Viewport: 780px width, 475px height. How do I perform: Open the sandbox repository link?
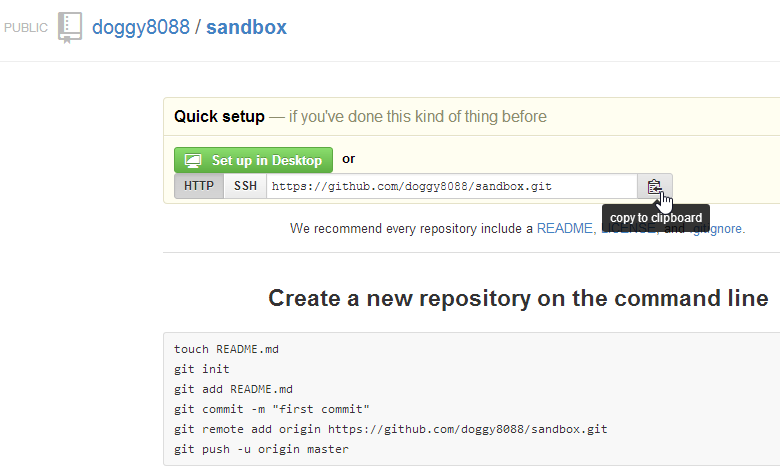point(246,27)
